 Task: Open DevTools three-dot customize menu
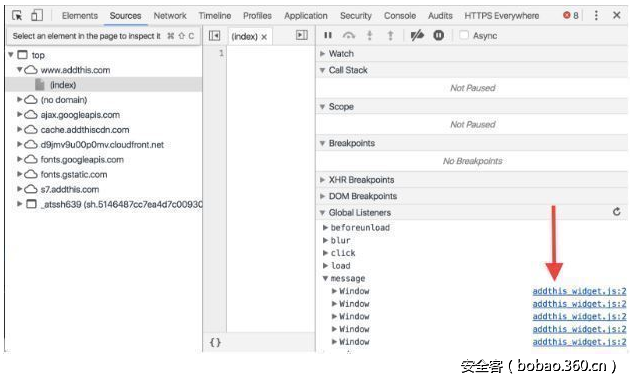point(596,16)
